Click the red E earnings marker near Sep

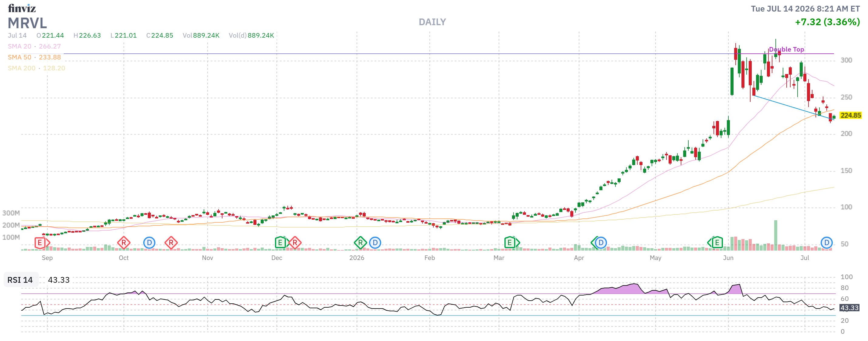pos(40,243)
